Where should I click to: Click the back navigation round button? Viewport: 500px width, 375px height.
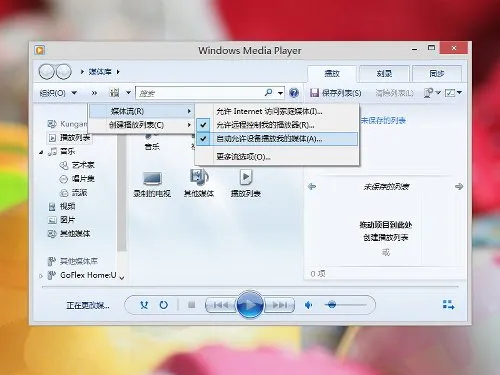point(47,72)
